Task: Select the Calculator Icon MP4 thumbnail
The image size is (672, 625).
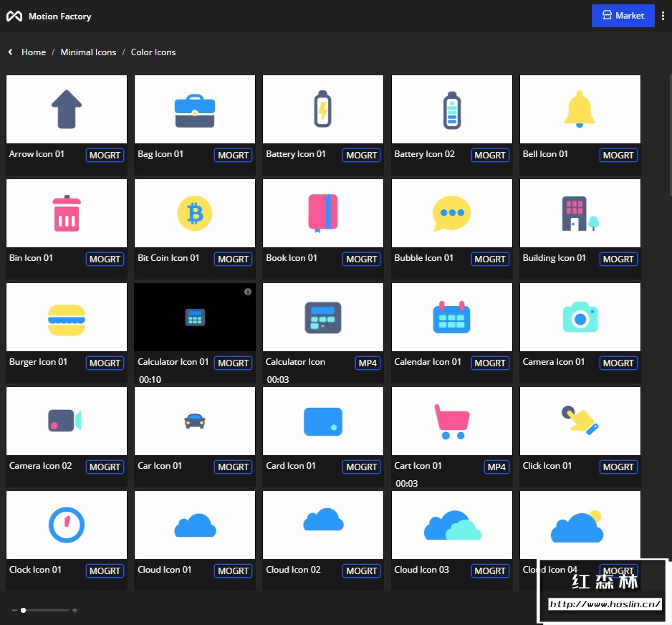Action: click(322, 318)
